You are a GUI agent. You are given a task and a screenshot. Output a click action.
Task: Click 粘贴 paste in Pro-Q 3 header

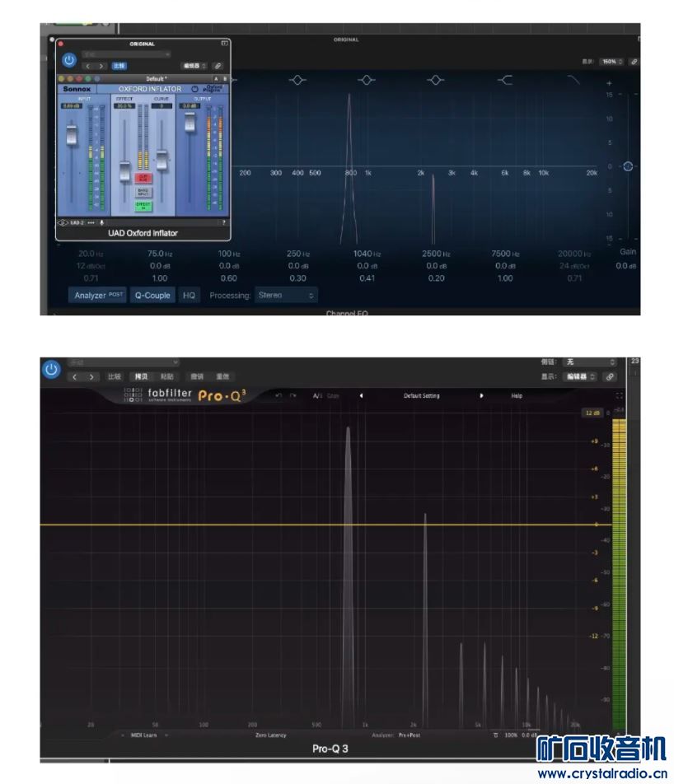(167, 376)
